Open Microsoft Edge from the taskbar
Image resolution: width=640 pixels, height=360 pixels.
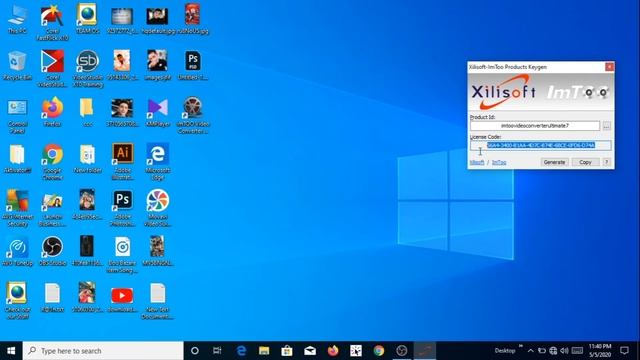(x=241, y=351)
